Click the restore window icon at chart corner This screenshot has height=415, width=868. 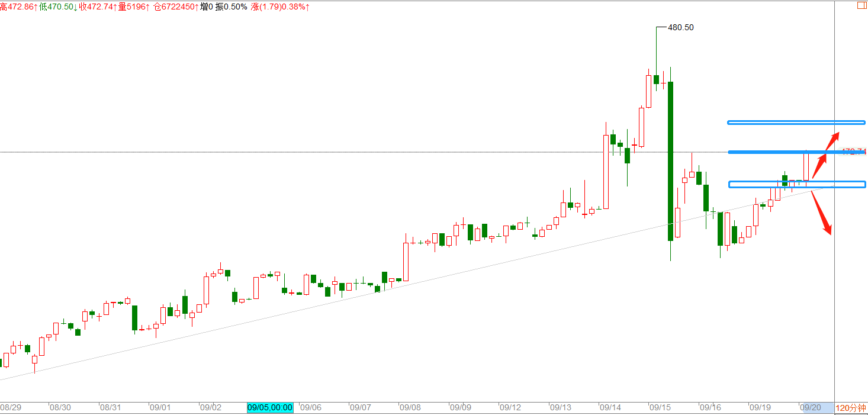(x=861, y=5)
